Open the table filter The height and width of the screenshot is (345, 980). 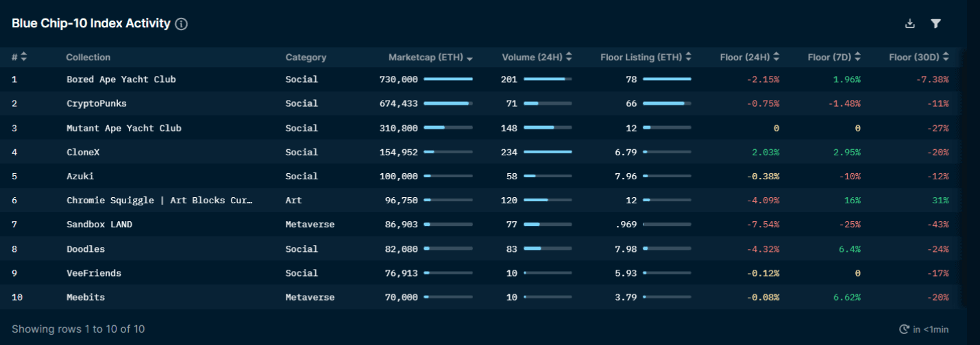pyautogui.click(x=935, y=24)
